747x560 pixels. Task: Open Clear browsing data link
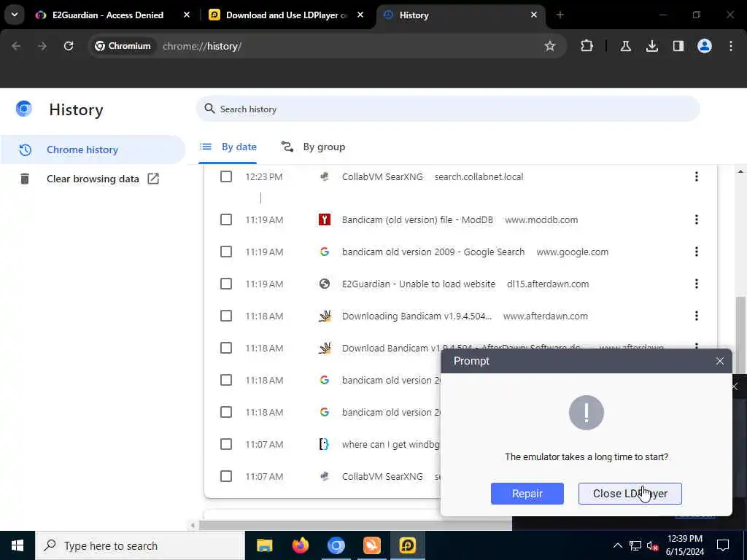(93, 179)
